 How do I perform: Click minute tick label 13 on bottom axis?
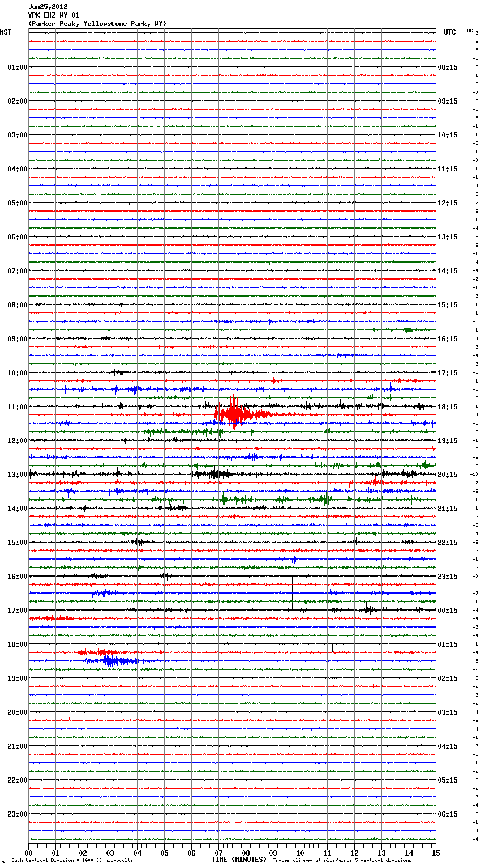click(382, 853)
